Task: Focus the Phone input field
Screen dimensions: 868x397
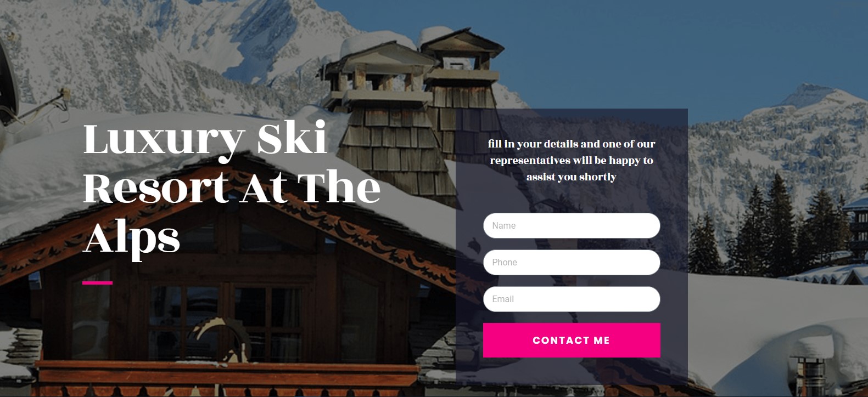Action: tap(572, 262)
